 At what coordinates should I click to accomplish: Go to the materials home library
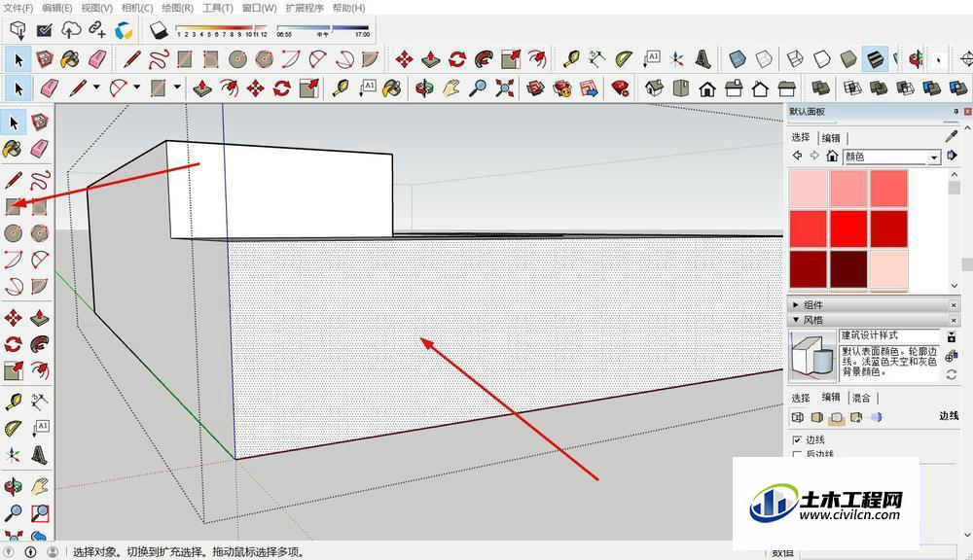click(x=832, y=157)
